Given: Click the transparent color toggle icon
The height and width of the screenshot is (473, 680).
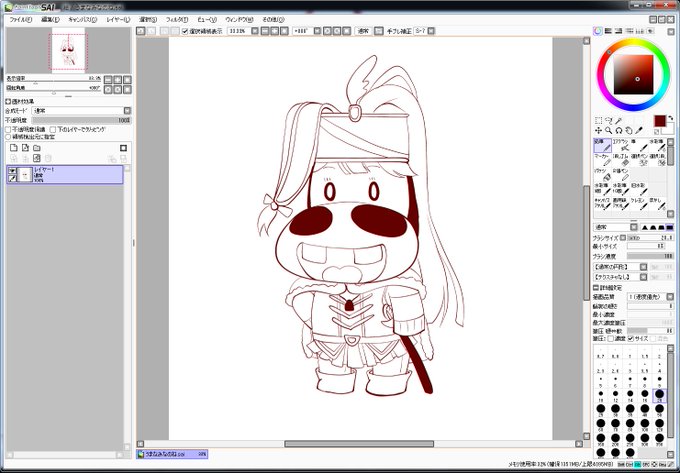Looking at the screenshot, I should pos(657,131).
